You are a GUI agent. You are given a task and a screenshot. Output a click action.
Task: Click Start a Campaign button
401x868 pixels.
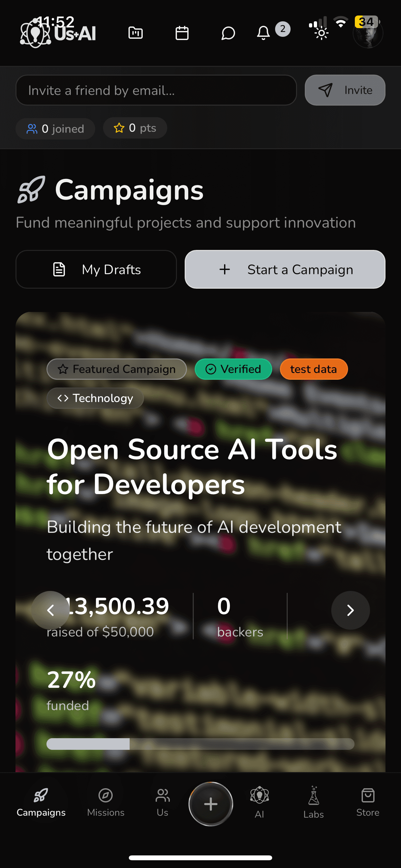(x=285, y=269)
